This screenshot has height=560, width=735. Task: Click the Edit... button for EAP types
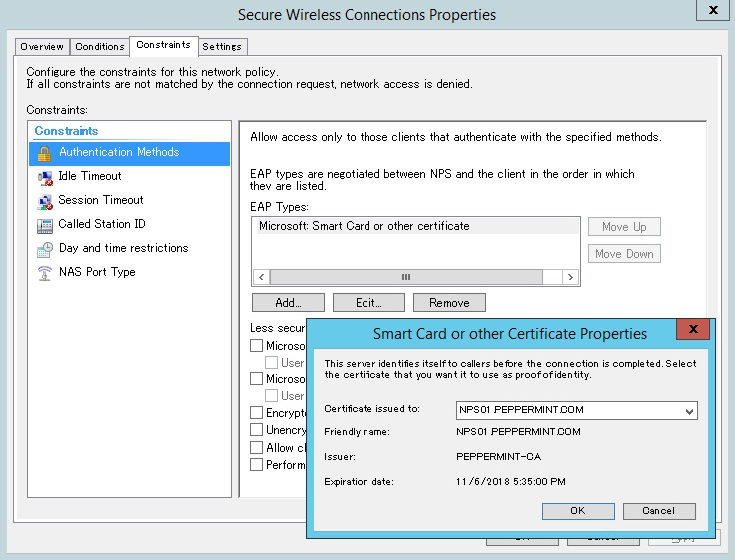[368, 302]
